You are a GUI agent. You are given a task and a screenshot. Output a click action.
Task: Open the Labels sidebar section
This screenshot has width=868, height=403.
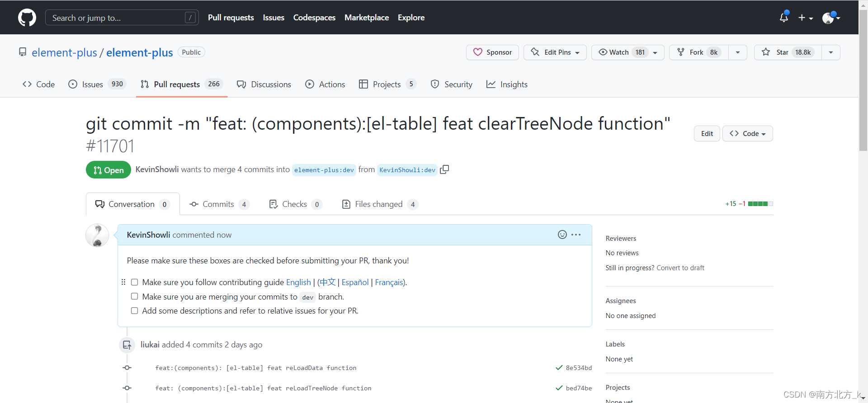pos(615,344)
